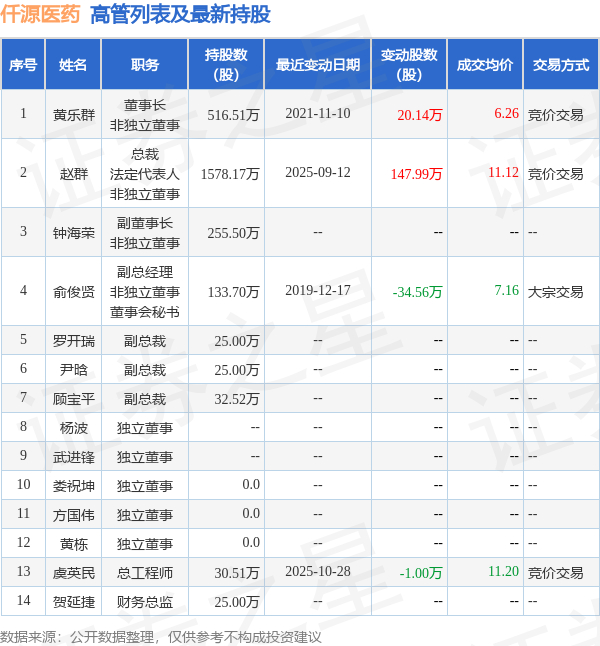The height and width of the screenshot is (646, 600).
Task: Select the name 赵群
Action: 74,174
